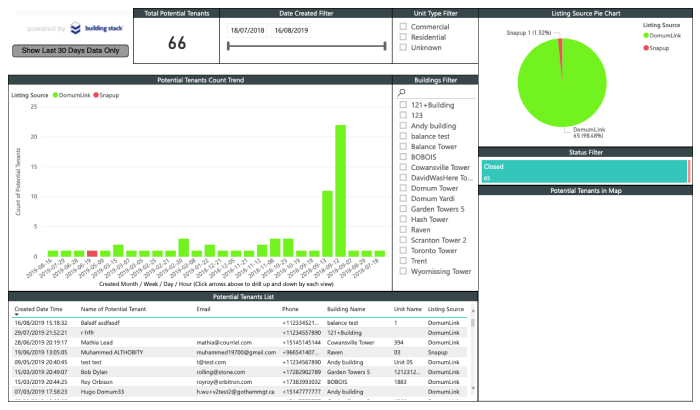Screen dimensions: 700x410
Task: Check Wyomissing Tower building box
Action: 403,271
